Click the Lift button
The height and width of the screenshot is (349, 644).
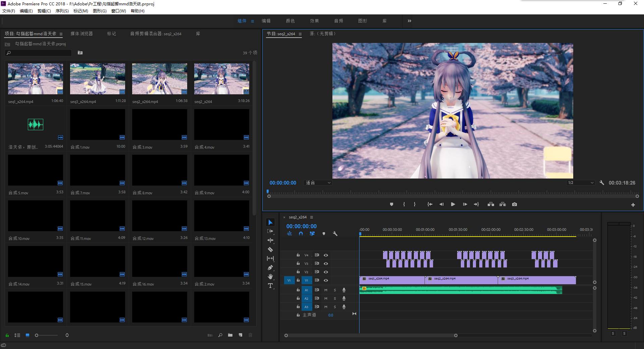(x=491, y=204)
